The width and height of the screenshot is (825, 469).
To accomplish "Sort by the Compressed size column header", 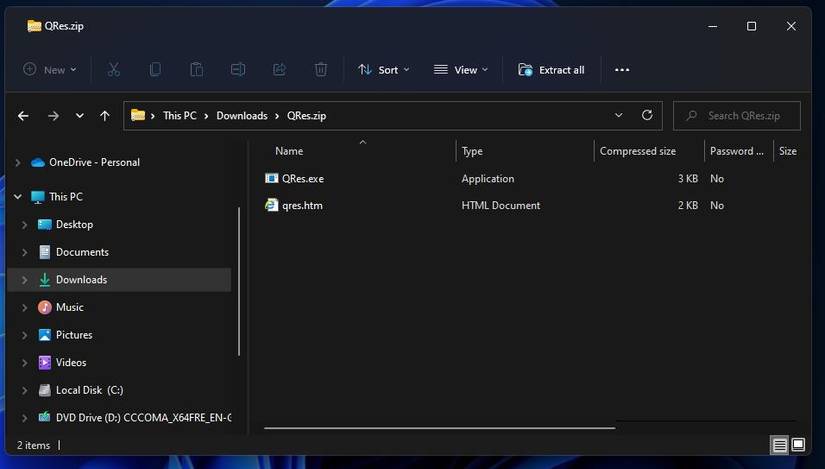I will tap(637, 151).
